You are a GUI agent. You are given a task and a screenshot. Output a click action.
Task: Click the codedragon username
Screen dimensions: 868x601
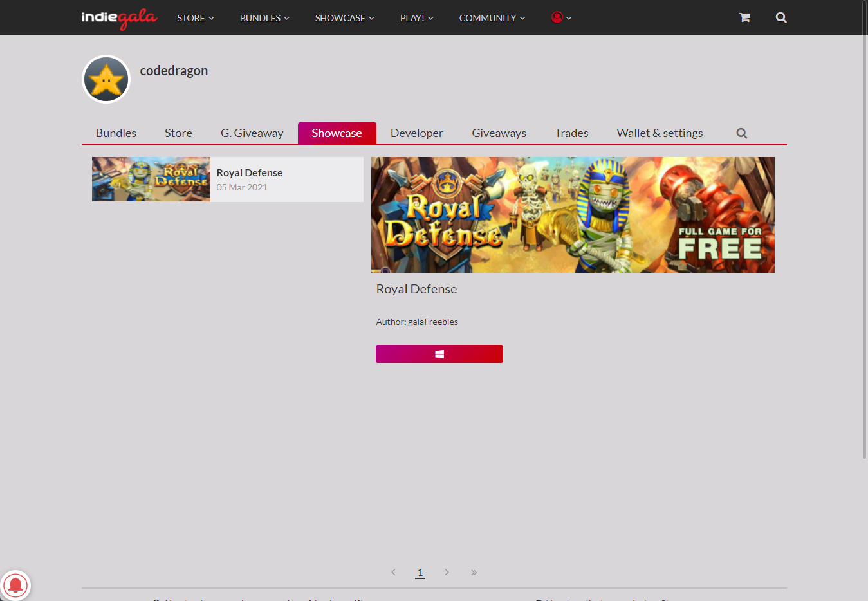(x=174, y=71)
